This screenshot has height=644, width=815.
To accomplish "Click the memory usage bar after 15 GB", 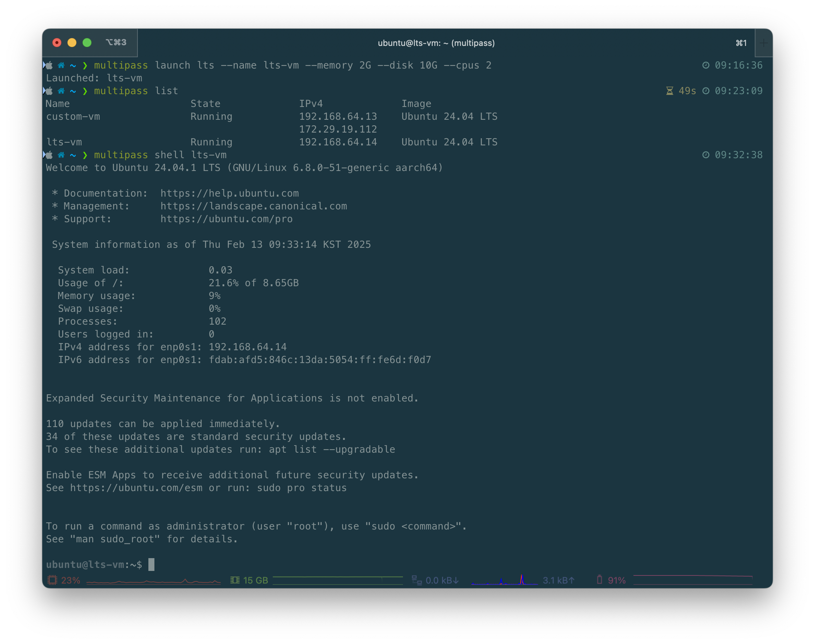I will (338, 580).
